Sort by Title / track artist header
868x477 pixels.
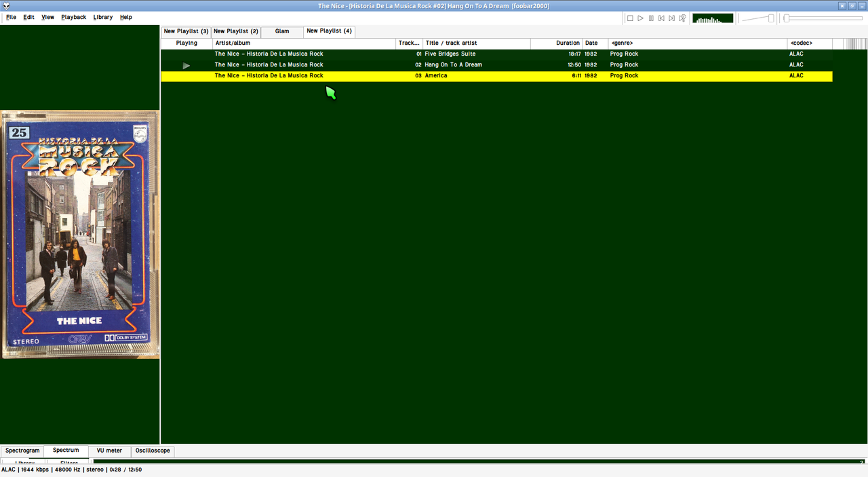(476, 43)
